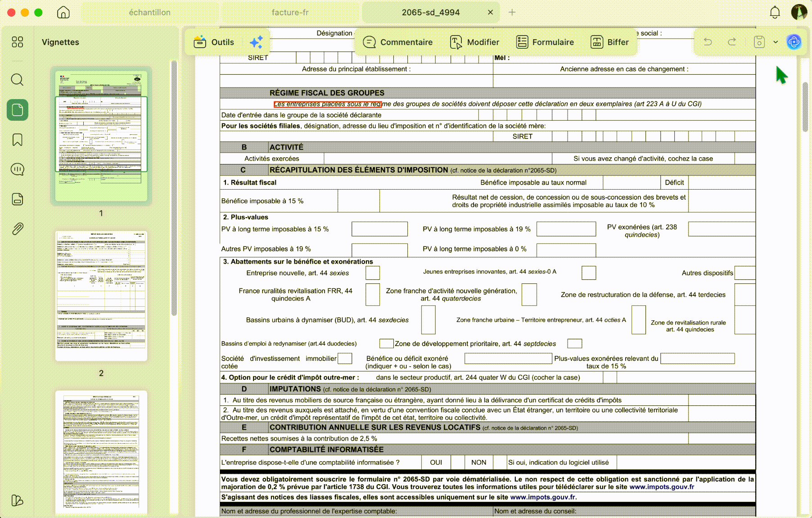
Task: Click the Vignettes panel title
Action: pyautogui.click(x=60, y=42)
